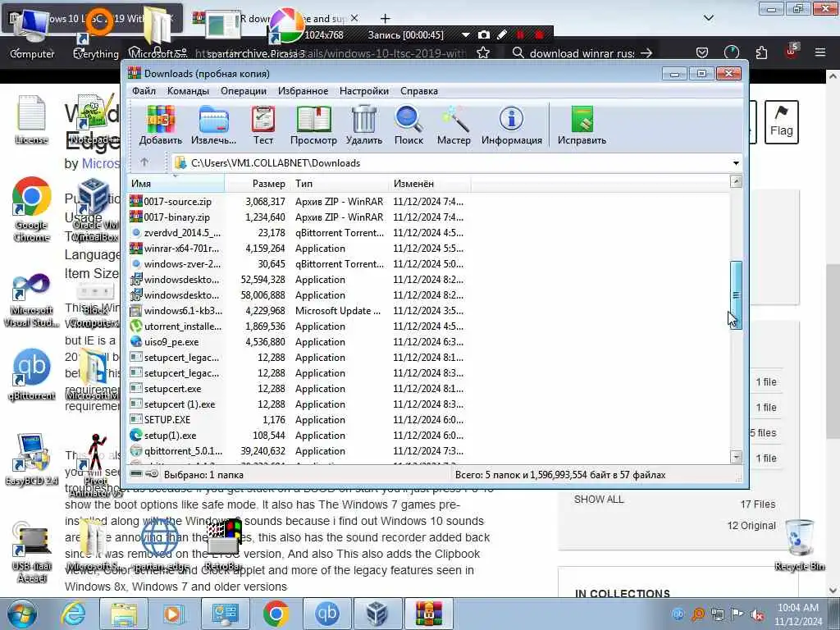Viewport: 840px width, 630px height.
Task: Pause the screen recording
Action: (519, 34)
